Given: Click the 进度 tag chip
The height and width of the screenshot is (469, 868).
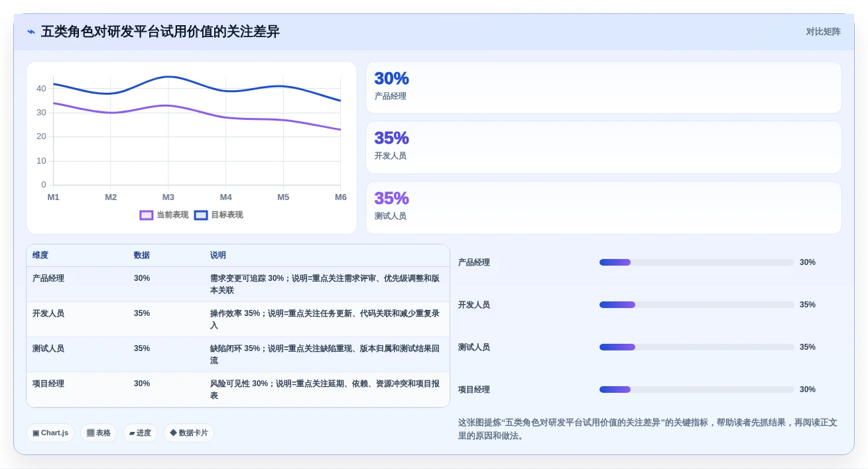Looking at the screenshot, I should (x=140, y=433).
